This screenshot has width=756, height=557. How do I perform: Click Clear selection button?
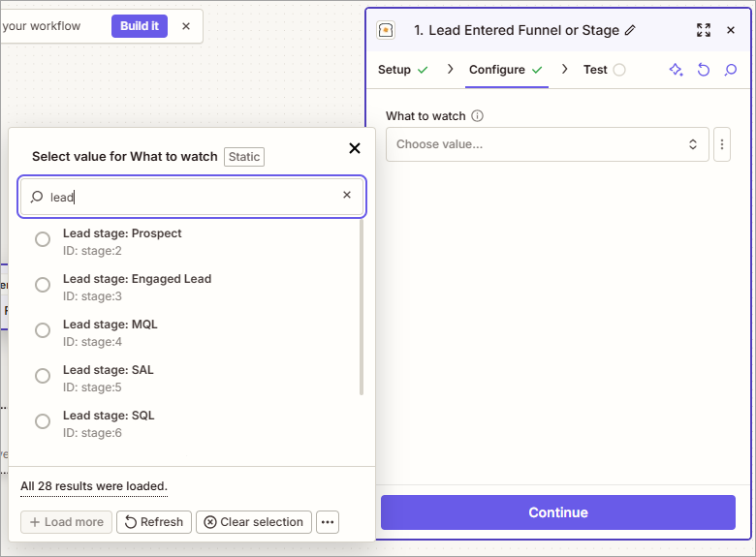tap(254, 522)
